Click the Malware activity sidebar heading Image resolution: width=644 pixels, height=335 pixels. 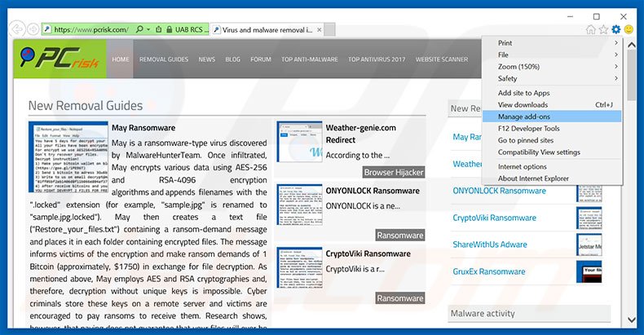click(483, 313)
